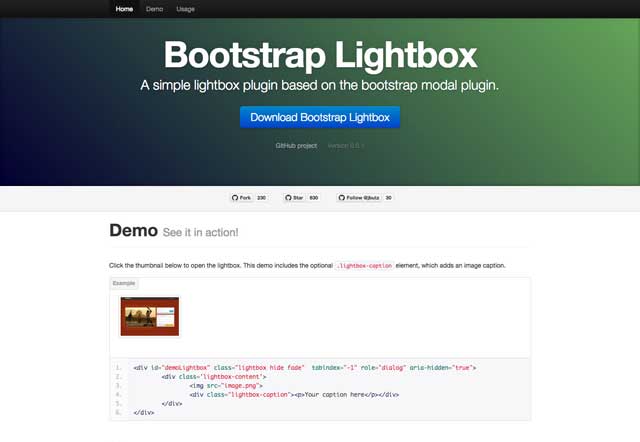Open the fork count bubble showing 230

(x=262, y=198)
